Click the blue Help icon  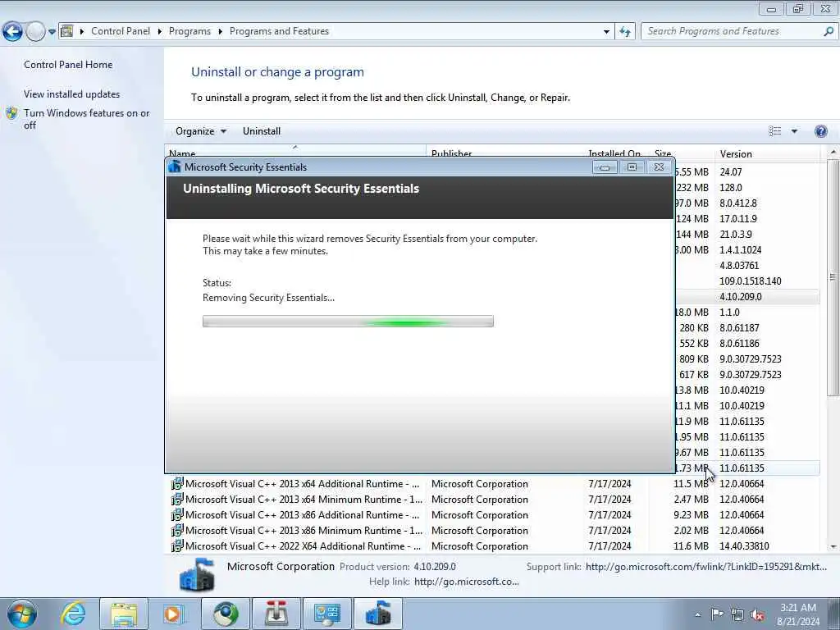pyautogui.click(x=820, y=131)
